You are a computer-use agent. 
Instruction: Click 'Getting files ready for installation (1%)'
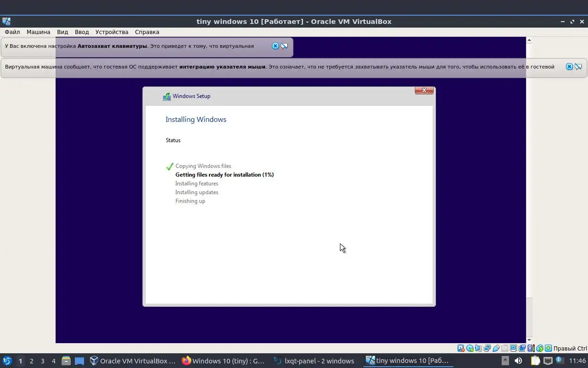coord(225,175)
